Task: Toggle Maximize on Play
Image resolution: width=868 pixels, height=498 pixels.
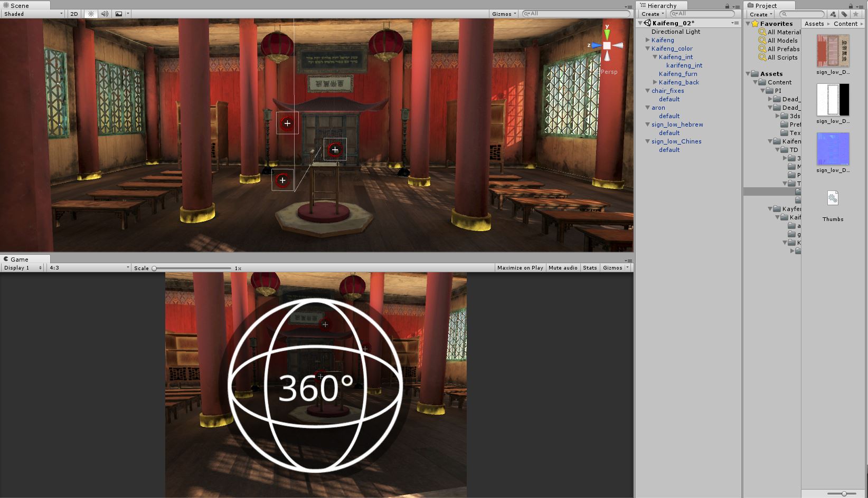Action: click(520, 268)
